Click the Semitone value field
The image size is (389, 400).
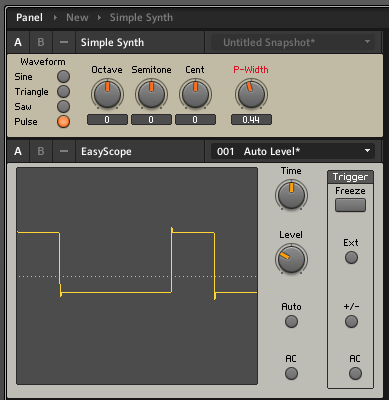tap(151, 120)
